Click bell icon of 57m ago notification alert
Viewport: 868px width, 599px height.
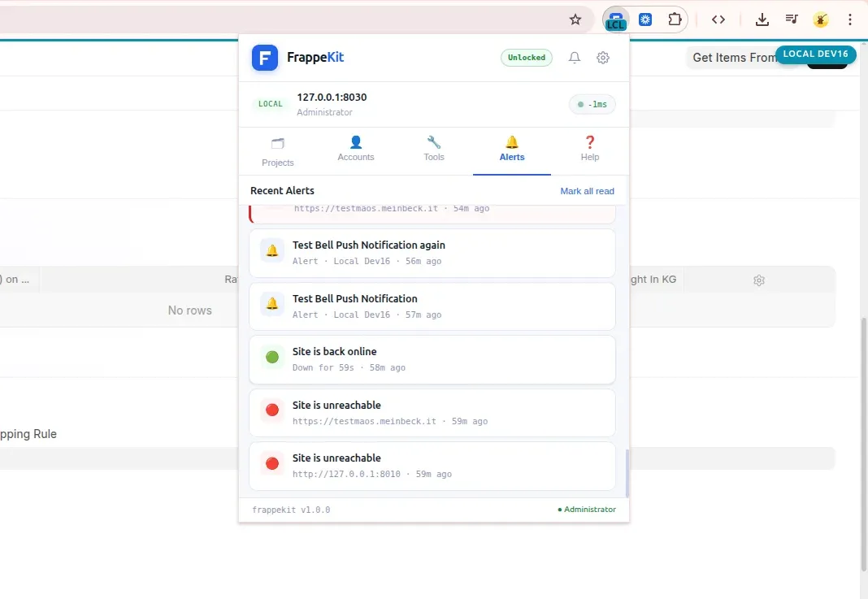[x=272, y=304]
